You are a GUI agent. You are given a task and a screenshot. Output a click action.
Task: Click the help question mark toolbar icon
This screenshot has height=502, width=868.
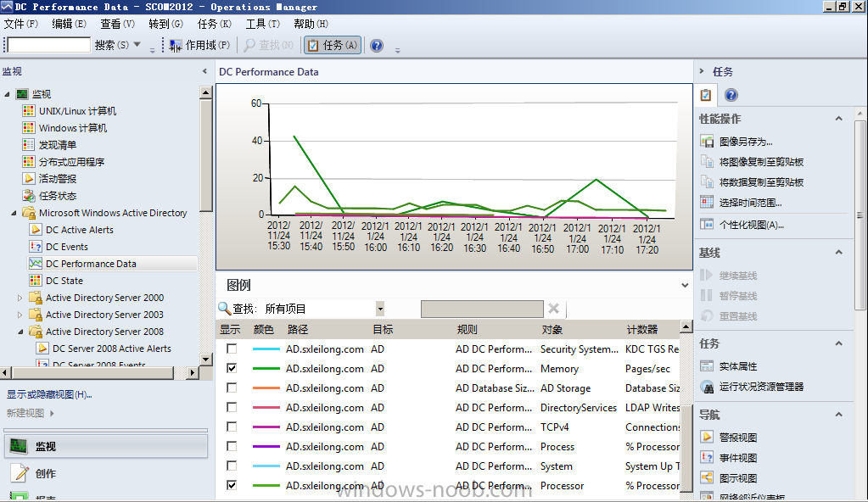377,46
